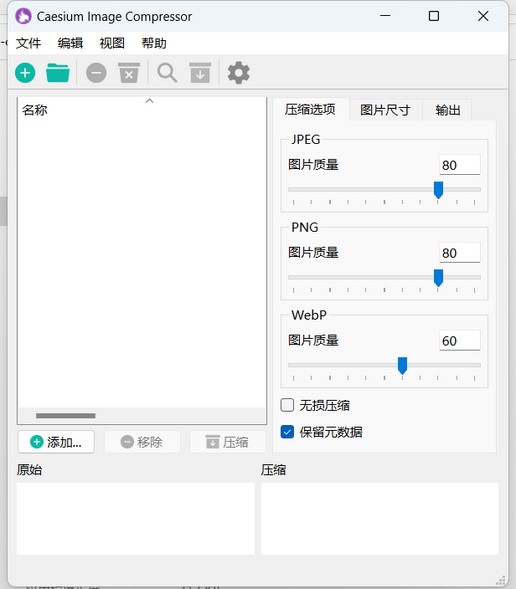Image resolution: width=516 pixels, height=589 pixels.
Task: Click the magnifier preview toolbar icon
Action: pyautogui.click(x=167, y=73)
